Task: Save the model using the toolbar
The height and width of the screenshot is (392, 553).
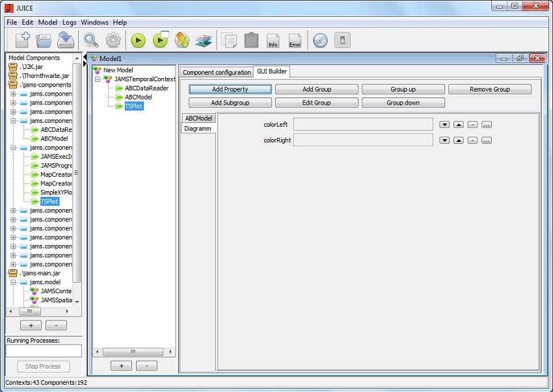Action: click(65, 40)
